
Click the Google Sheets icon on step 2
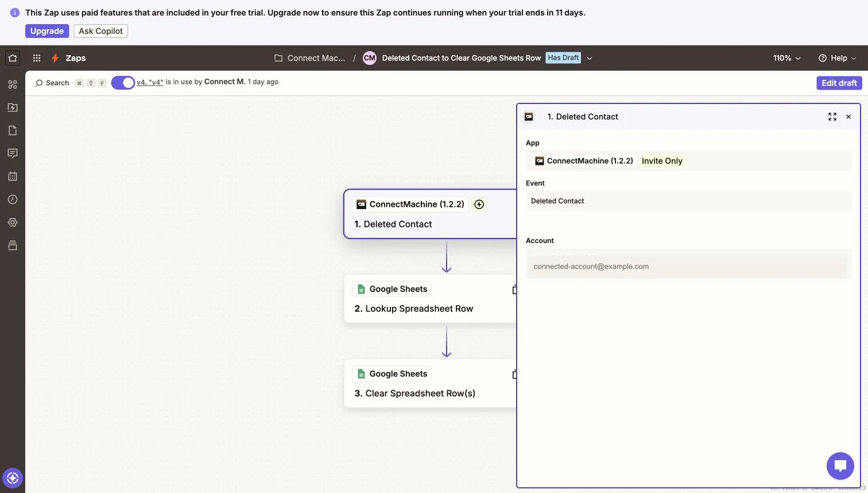tap(361, 289)
